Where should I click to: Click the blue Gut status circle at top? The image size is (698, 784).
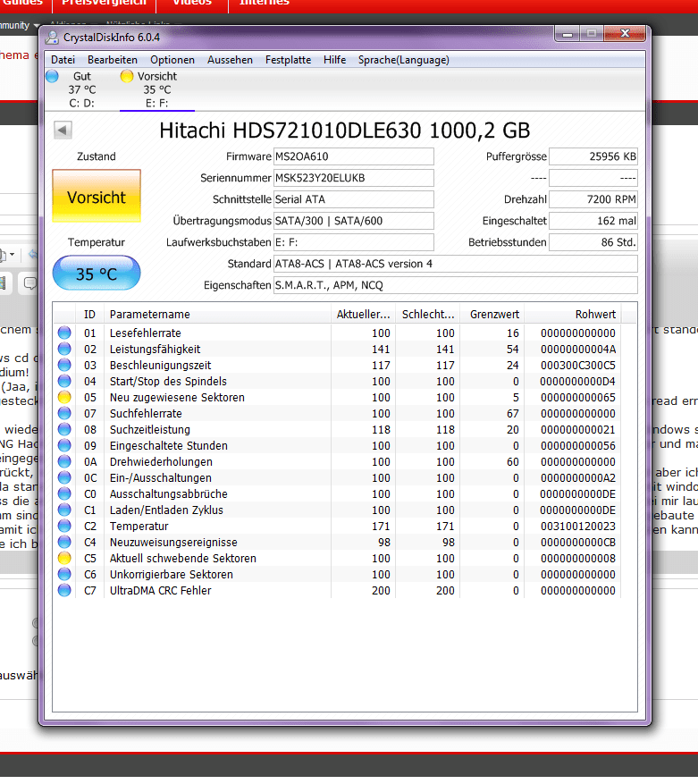coord(52,76)
